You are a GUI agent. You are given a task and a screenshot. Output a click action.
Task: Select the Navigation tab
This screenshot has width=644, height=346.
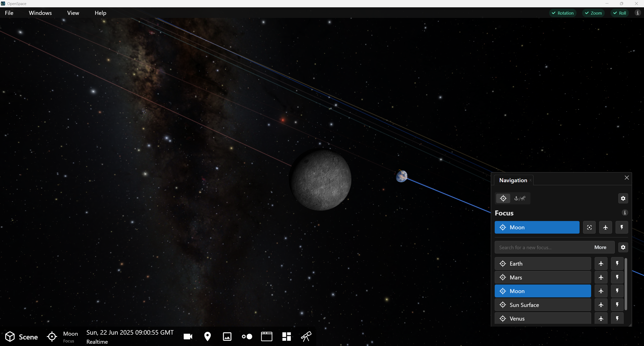point(513,180)
